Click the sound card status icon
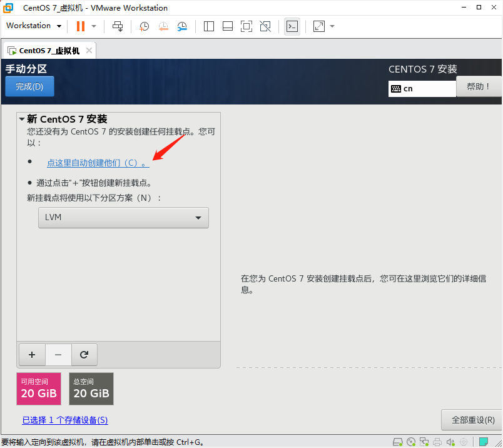The height and width of the screenshot is (448, 503). click(x=450, y=442)
